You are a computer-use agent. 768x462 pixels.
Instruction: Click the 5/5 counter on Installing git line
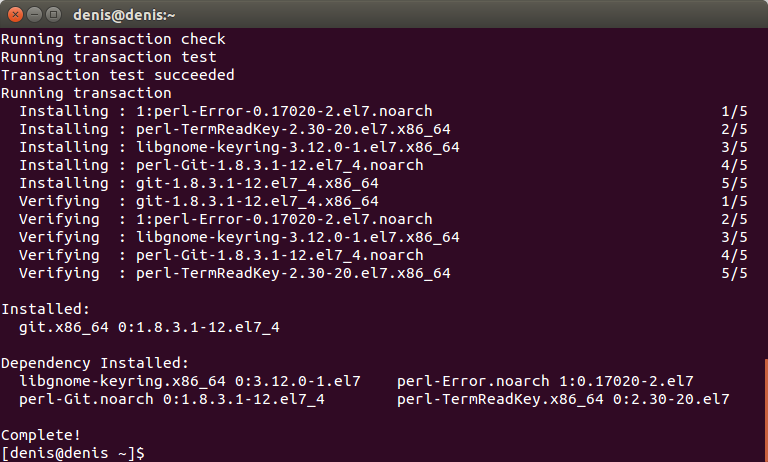click(734, 183)
